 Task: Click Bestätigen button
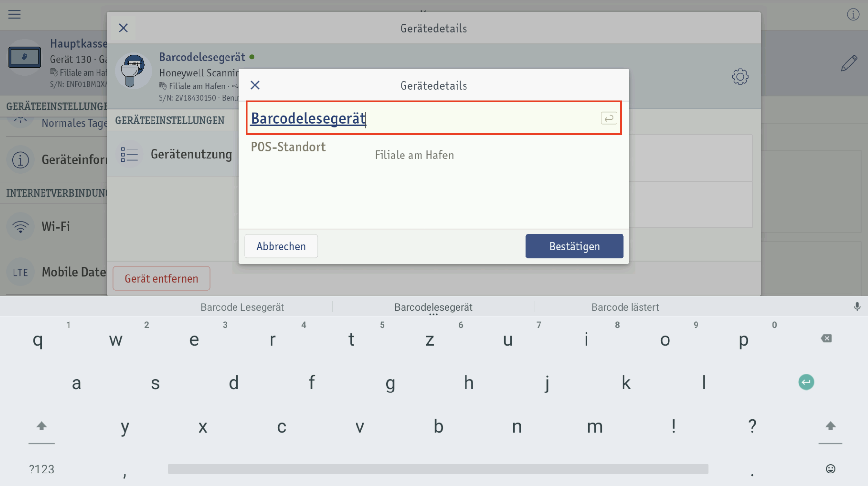pyautogui.click(x=574, y=246)
